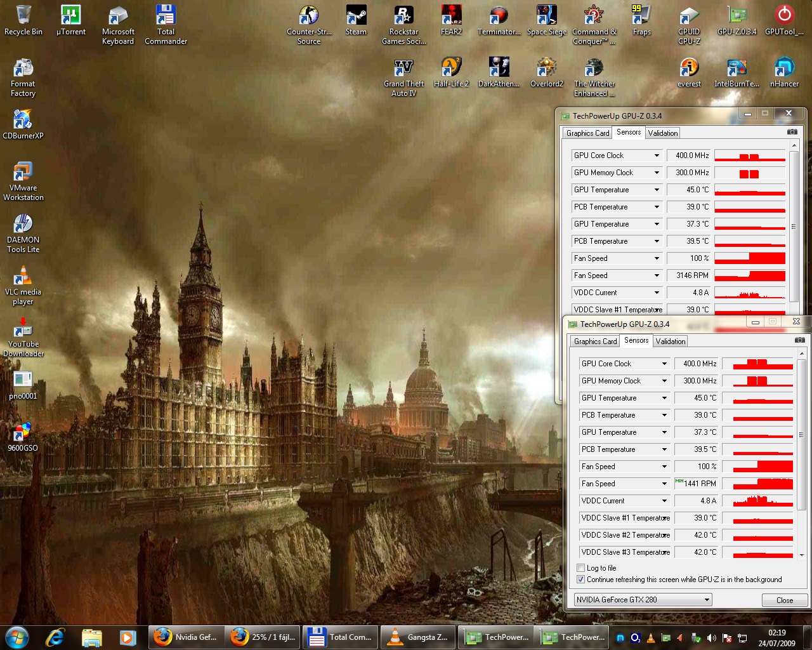812x650 pixels.
Task: Expand GPU Core Clock dropdown in front window
Action: tap(664, 364)
